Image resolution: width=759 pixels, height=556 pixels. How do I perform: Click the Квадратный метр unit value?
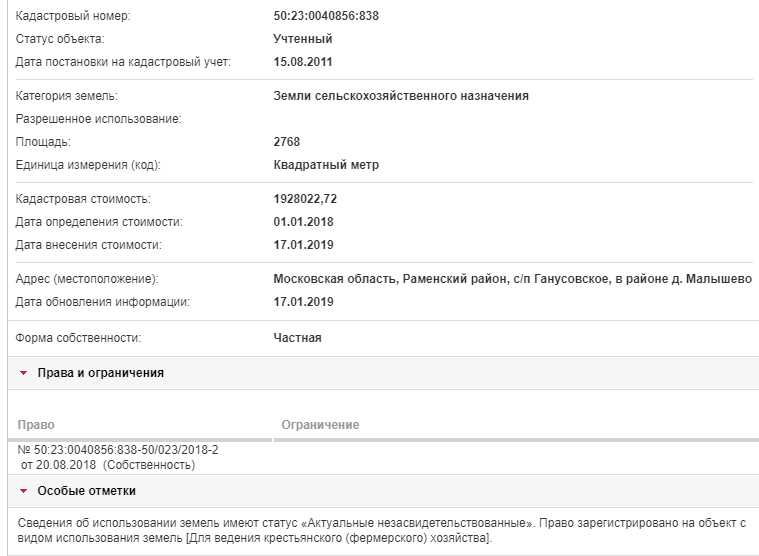coord(326,165)
